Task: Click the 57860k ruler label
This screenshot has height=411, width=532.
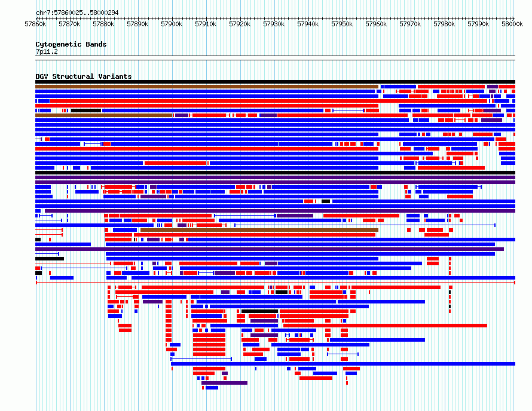Action: [35, 24]
